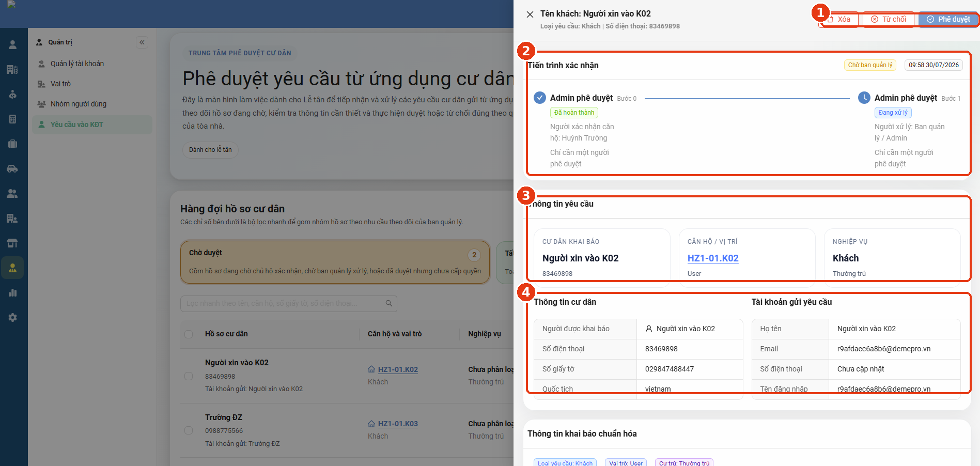This screenshot has width=980, height=466.
Task: Click the clock icon of step Bước 1
Action: pos(864,98)
